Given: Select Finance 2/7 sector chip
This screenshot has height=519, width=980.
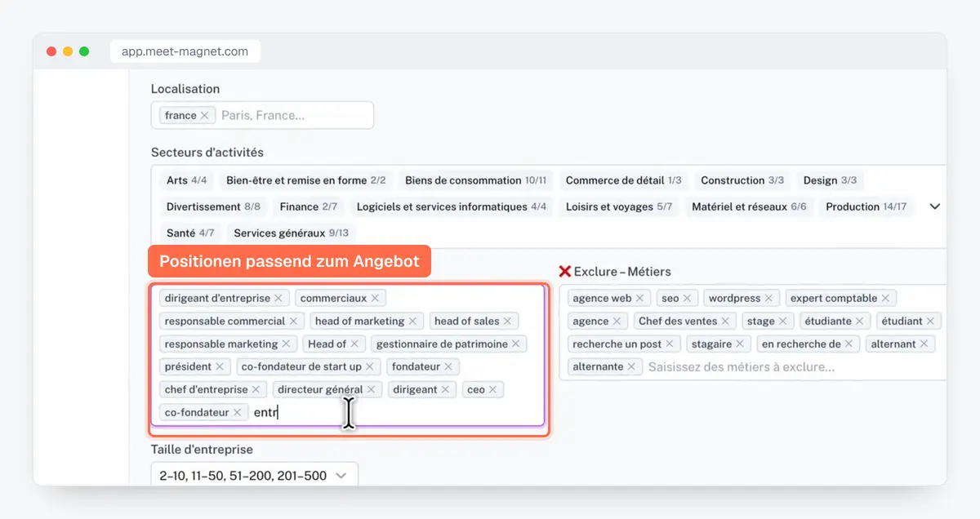Looking at the screenshot, I should click(x=308, y=206).
